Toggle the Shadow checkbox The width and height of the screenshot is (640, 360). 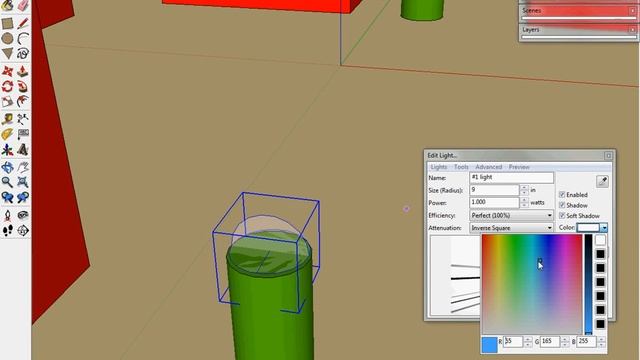[x=562, y=205]
